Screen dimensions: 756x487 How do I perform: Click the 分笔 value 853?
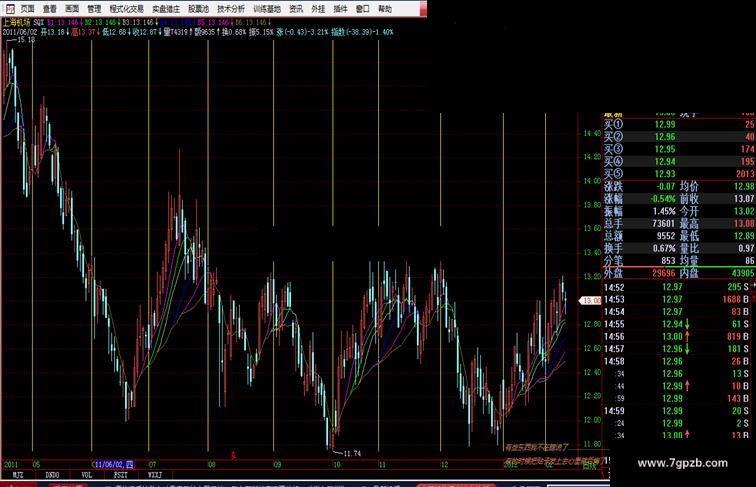tap(668, 261)
